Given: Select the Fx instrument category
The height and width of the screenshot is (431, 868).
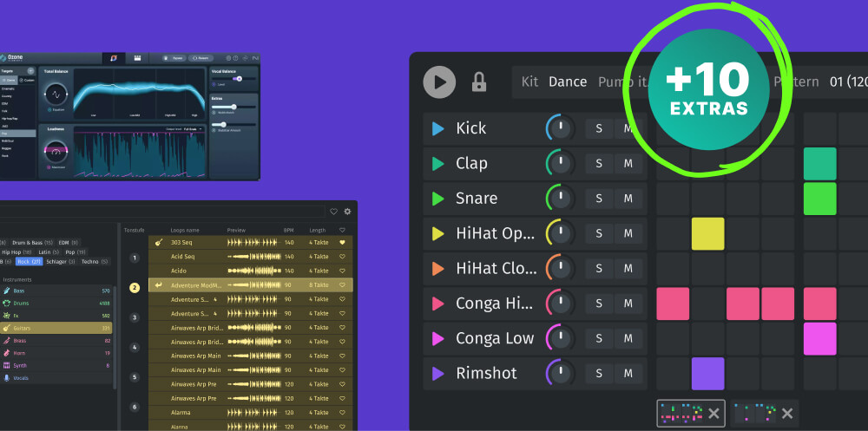Looking at the screenshot, I should click(56, 316).
